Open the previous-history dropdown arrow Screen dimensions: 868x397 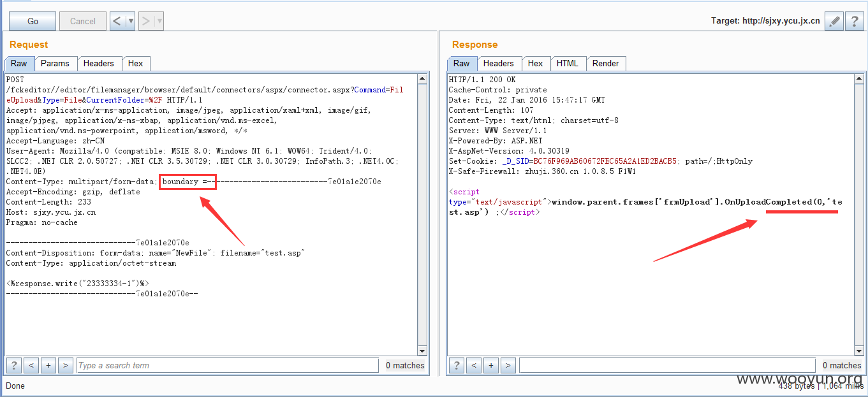[131, 21]
